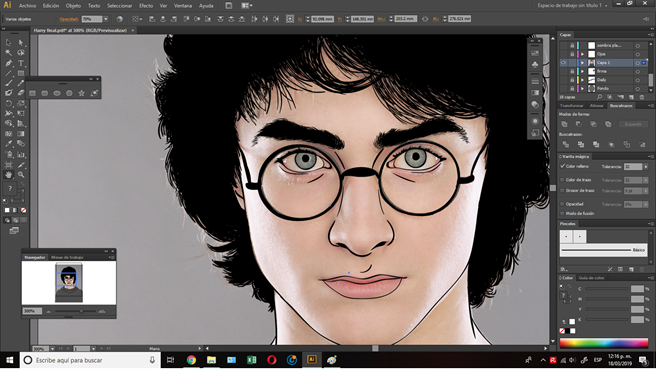Click Minus Front shape mode icon
Image resolution: width=656 pixels, height=369 pixels.
click(579, 124)
